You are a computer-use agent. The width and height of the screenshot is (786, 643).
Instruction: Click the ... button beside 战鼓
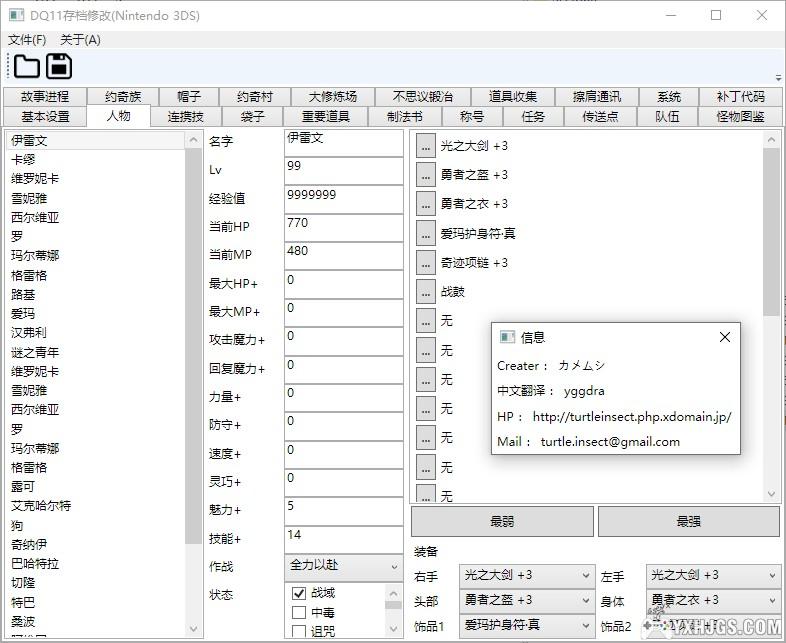coord(426,292)
